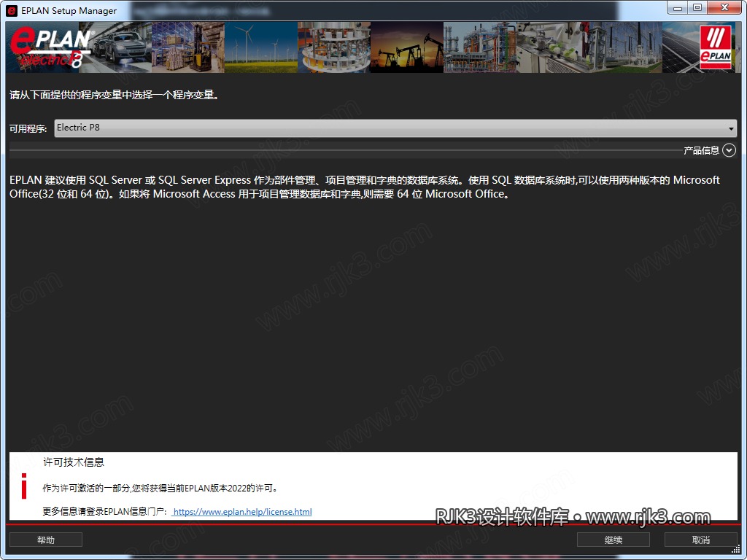Click the red information icon
747x560 pixels.
point(24,486)
